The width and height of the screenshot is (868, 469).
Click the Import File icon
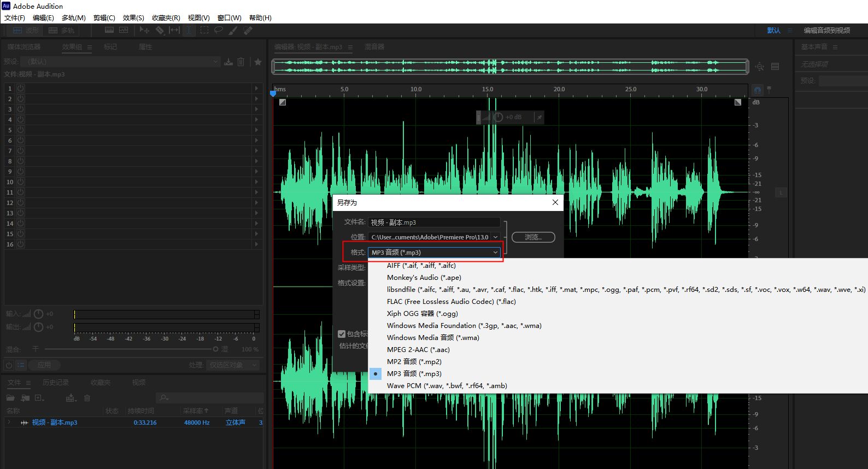(x=25, y=398)
